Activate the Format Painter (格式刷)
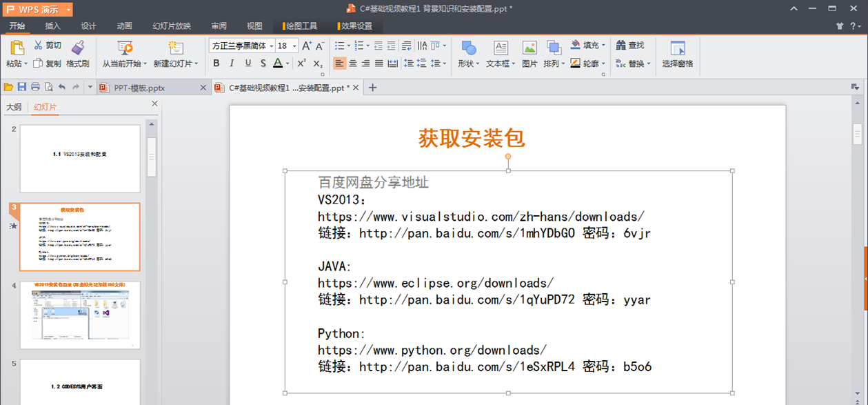The image size is (868, 405). (x=78, y=54)
